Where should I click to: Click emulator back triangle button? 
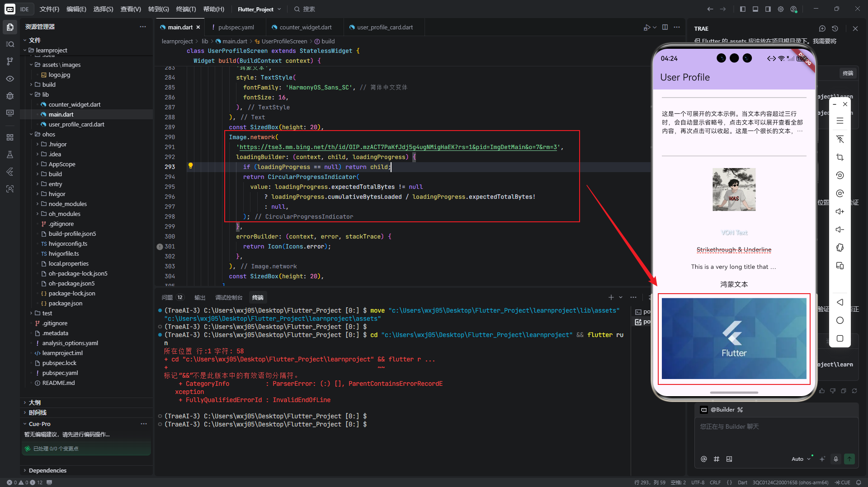(840, 302)
